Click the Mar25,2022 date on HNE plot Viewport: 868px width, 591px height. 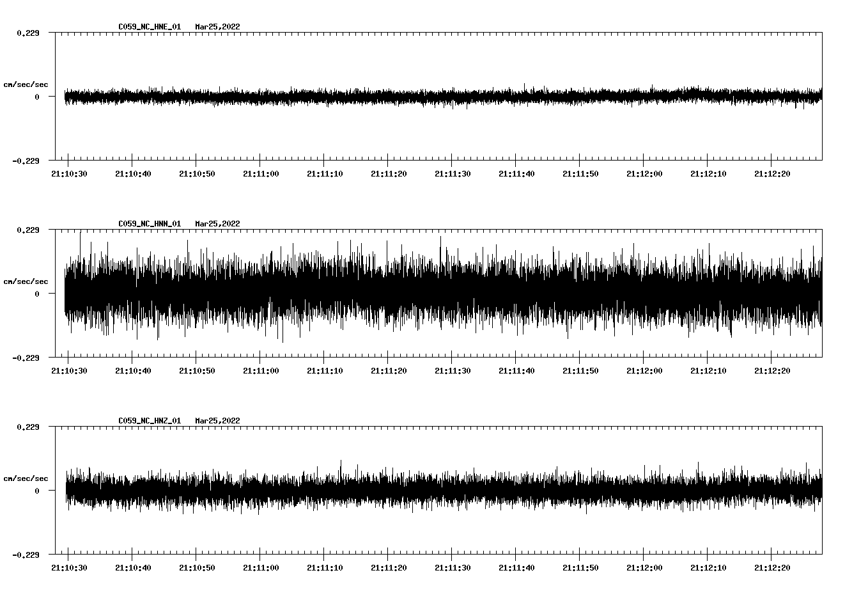click(217, 27)
